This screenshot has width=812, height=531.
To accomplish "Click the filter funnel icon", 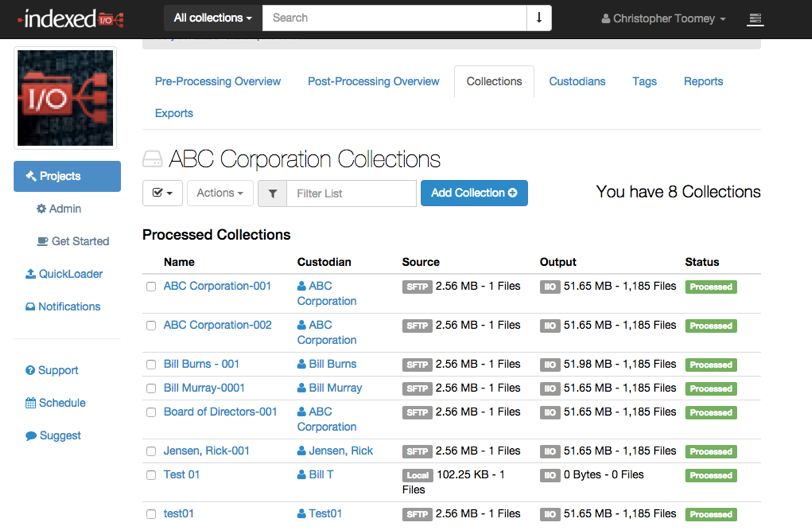I will tap(272, 193).
